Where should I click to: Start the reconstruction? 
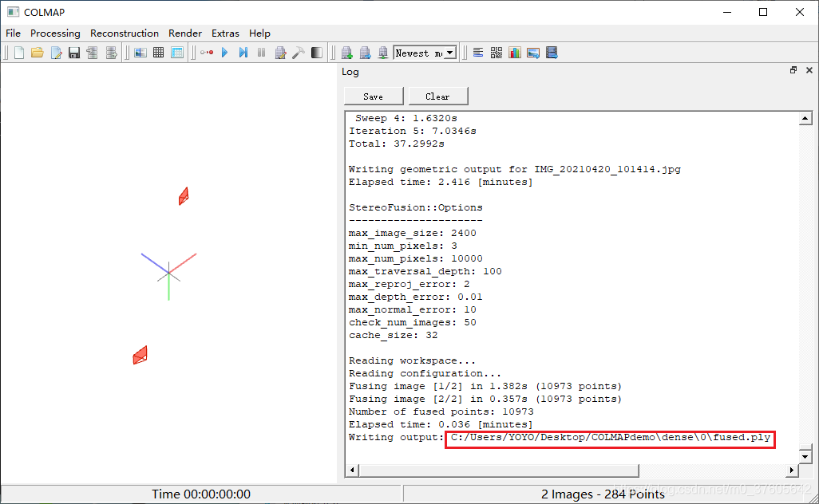click(x=224, y=52)
